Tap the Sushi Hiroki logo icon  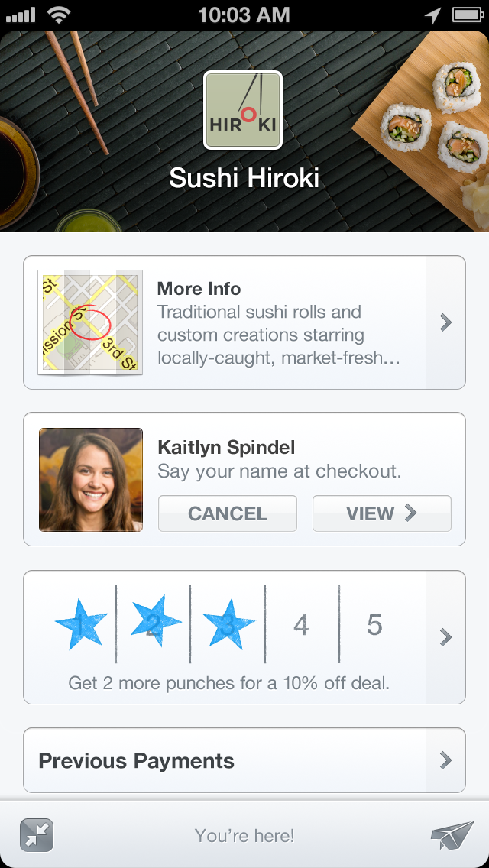(244, 110)
